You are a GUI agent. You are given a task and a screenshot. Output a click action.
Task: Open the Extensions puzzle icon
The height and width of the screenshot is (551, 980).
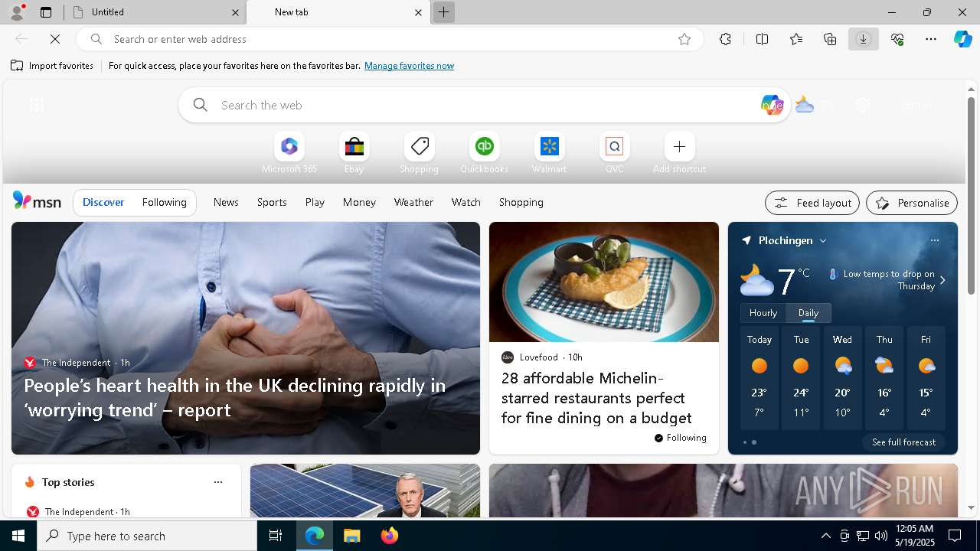(x=725, y=39)
